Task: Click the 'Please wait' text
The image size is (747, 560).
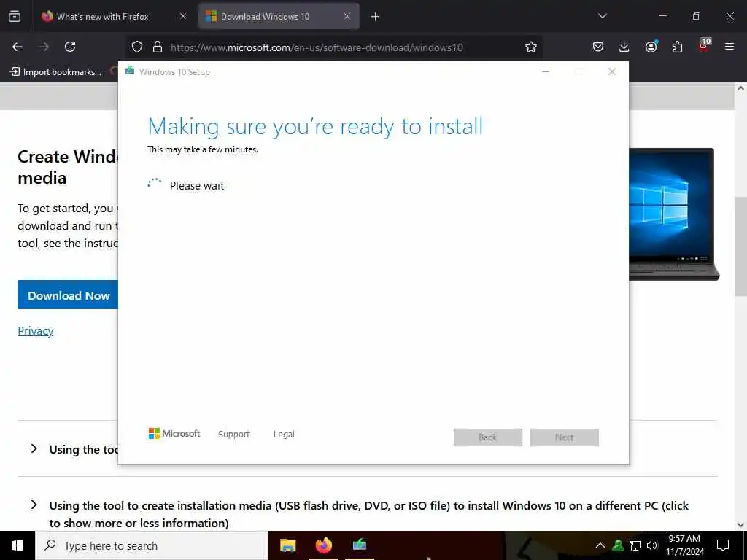Action: (197, 186)
